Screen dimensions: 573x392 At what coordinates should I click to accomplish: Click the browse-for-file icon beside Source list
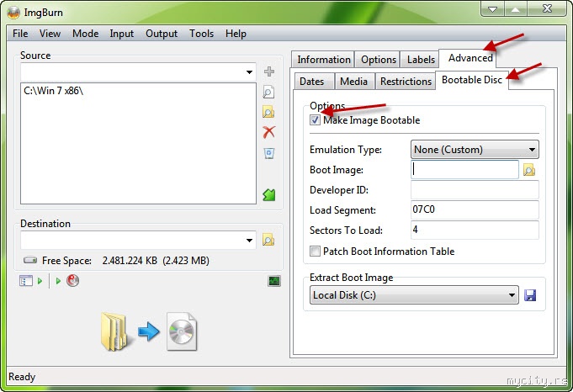268,92
